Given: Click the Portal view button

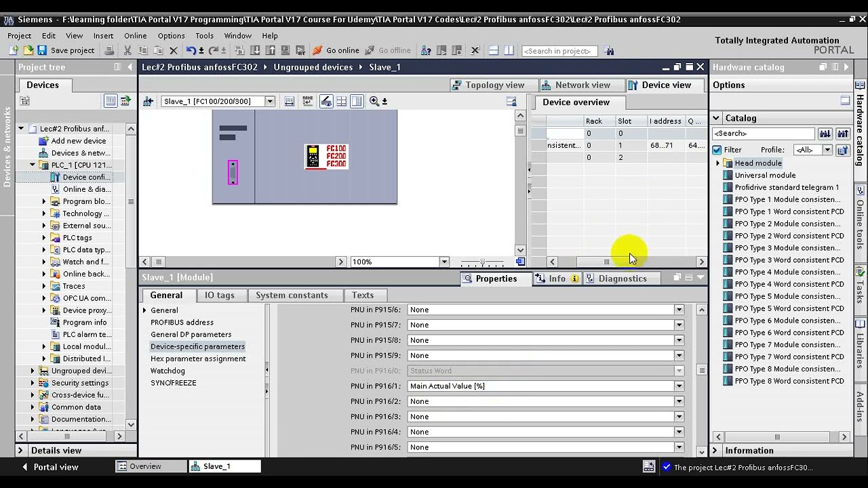Looking at the screenshot, I should (50, 467).
